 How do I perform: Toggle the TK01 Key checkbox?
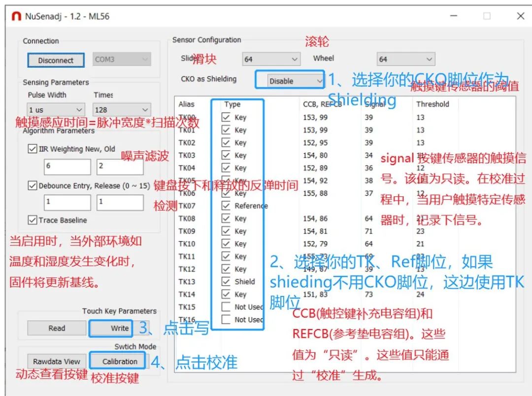pos(226,130)
